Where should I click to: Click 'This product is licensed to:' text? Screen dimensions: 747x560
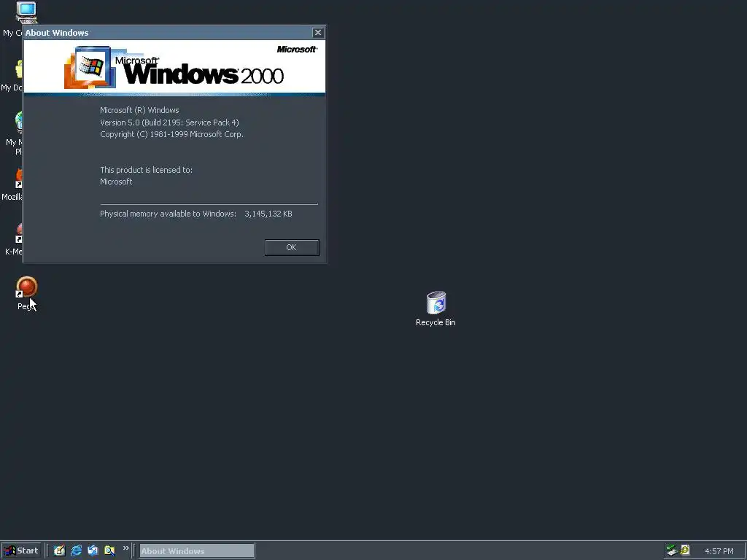click(x=146, y=170)
